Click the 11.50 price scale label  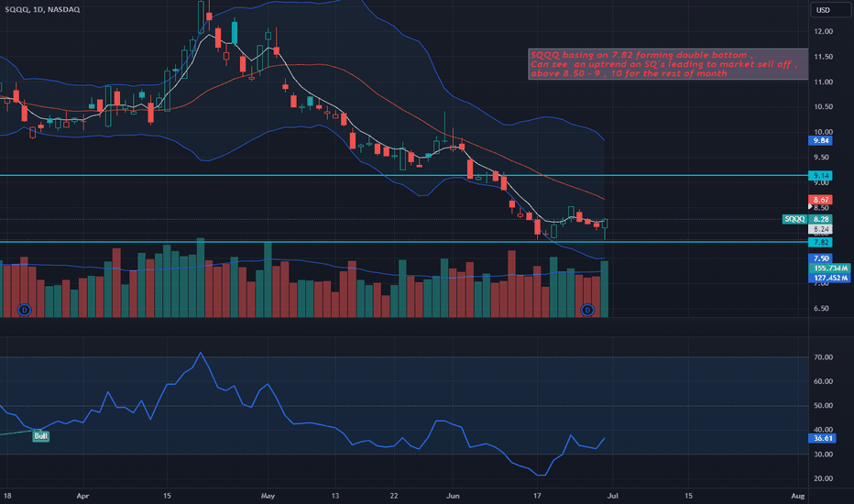823,57
